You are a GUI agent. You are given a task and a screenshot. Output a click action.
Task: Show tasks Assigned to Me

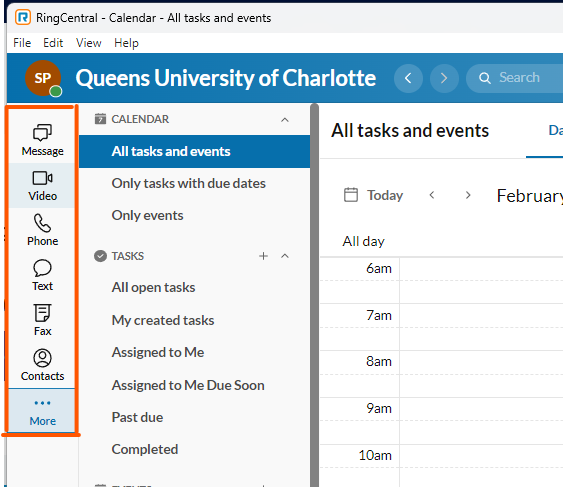pos(194,352)
